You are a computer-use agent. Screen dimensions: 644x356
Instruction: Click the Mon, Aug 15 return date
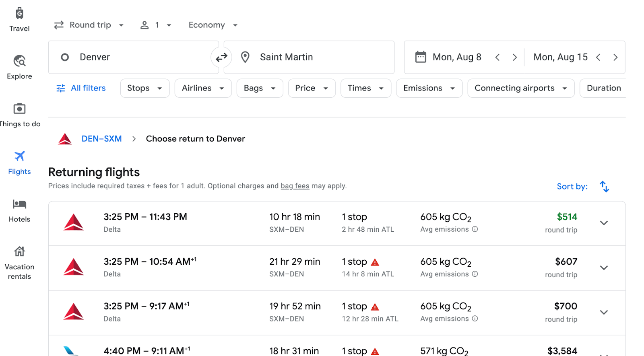[560, 57]
